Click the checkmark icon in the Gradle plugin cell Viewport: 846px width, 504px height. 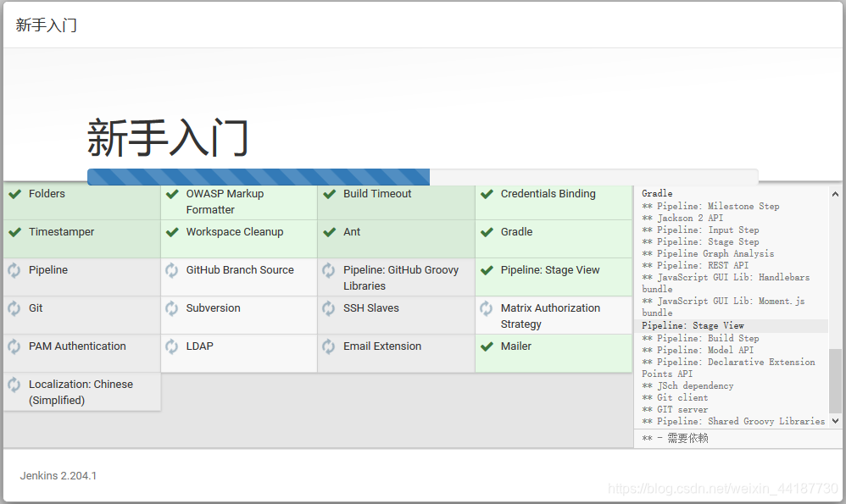tap(487, 232)
